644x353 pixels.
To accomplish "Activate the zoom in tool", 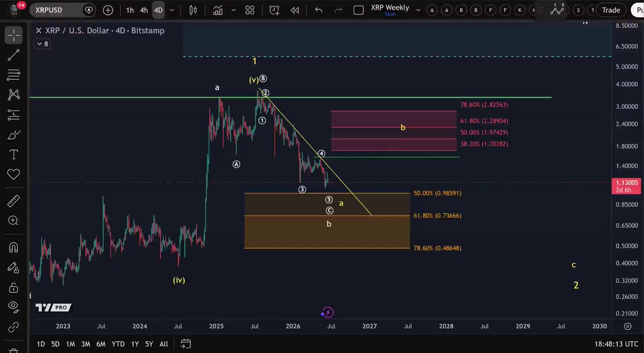I will 13,220.
